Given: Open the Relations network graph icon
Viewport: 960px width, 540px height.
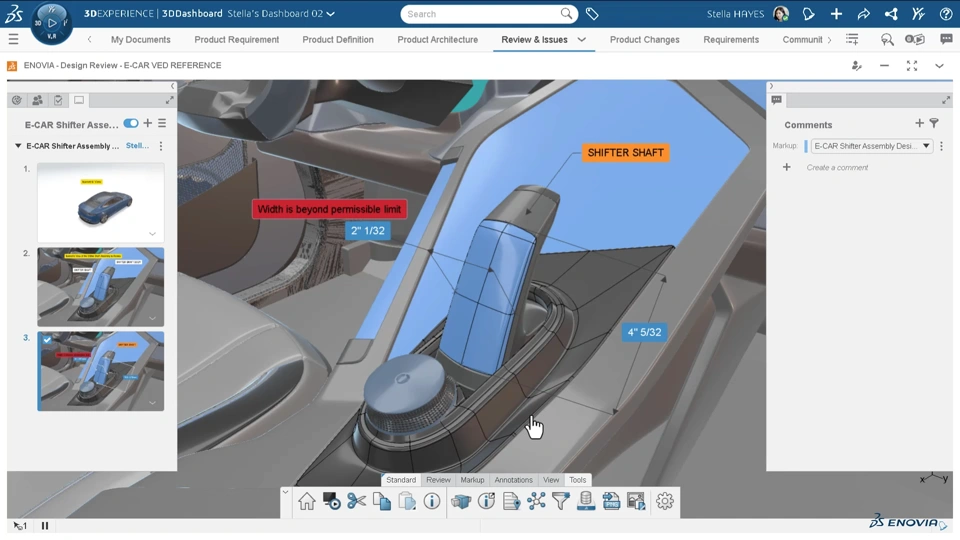Looking at the screenshot, I should tap(536, 501).
